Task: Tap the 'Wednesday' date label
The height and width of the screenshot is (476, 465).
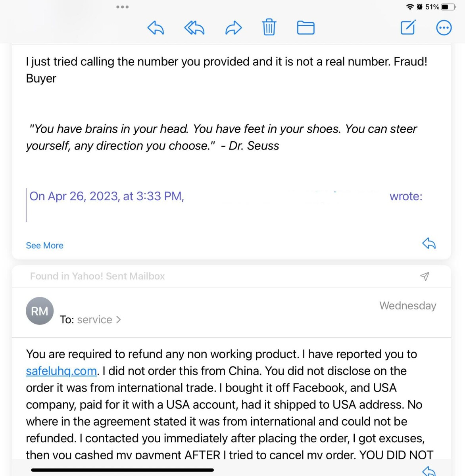Action: 407,305
